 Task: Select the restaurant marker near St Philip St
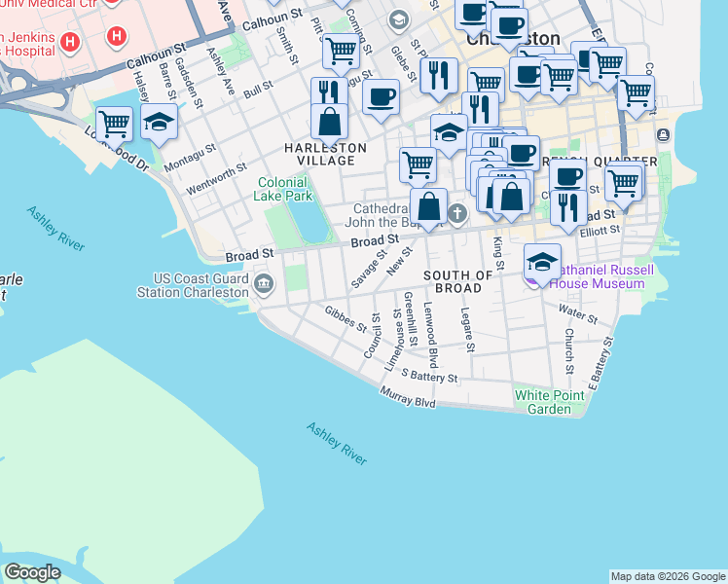point(439,76)
